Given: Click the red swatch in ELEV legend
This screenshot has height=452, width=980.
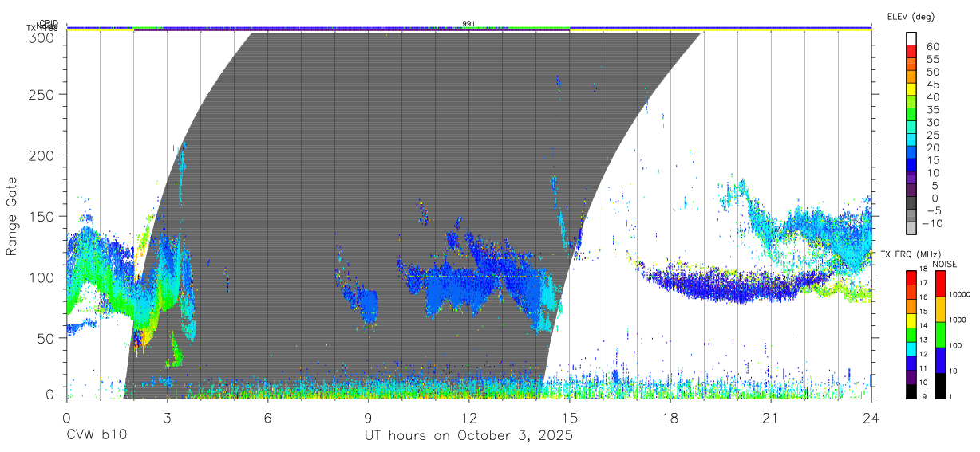Looking at the screenshot, I should pos(911,51).
